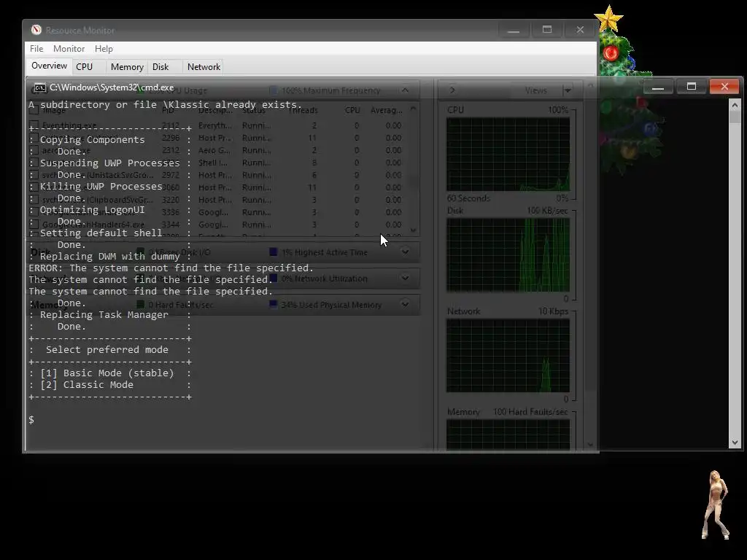Click the Views button label
Image resolution: width=747 pixels, height=560 pixels.
point(535,90)
